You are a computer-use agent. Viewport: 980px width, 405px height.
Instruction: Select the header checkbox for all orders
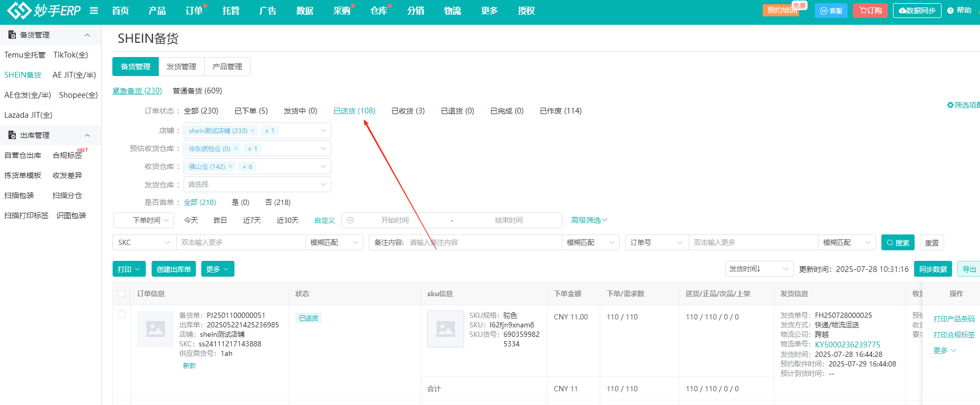click(121, 294)
